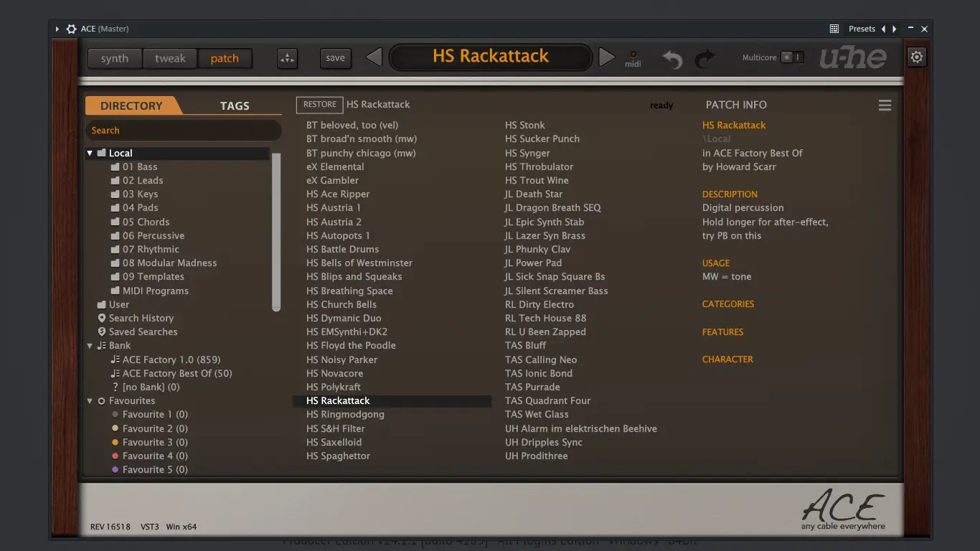Click the midi activity indicator
980x551 pixels.
tap(633, 56)
